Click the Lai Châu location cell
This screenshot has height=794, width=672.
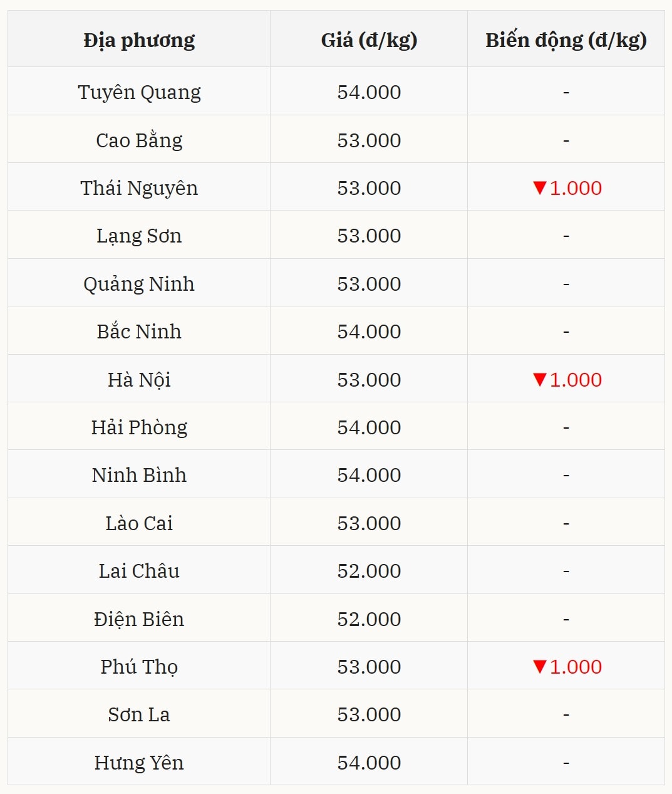[x=139, y=571]
